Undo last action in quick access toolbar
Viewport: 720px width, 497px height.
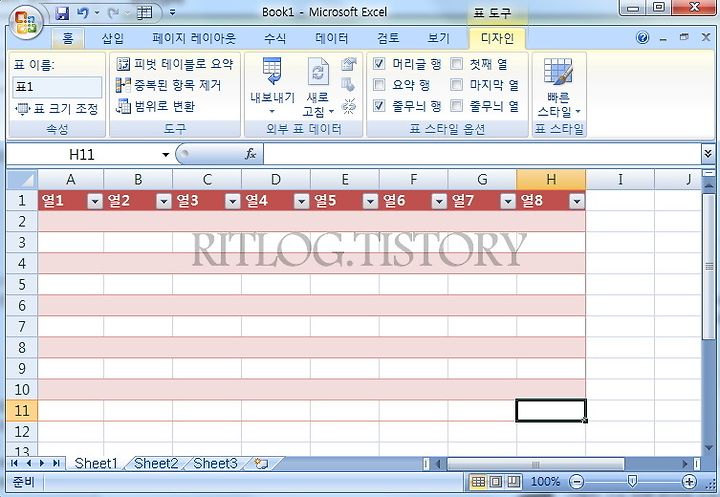[83, 13]
